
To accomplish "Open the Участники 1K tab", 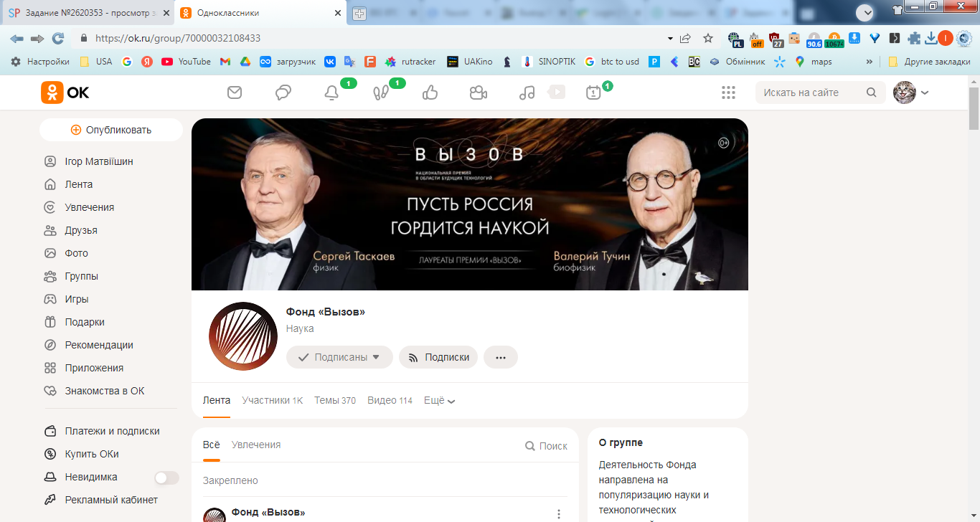I will (x=273, y=400).
